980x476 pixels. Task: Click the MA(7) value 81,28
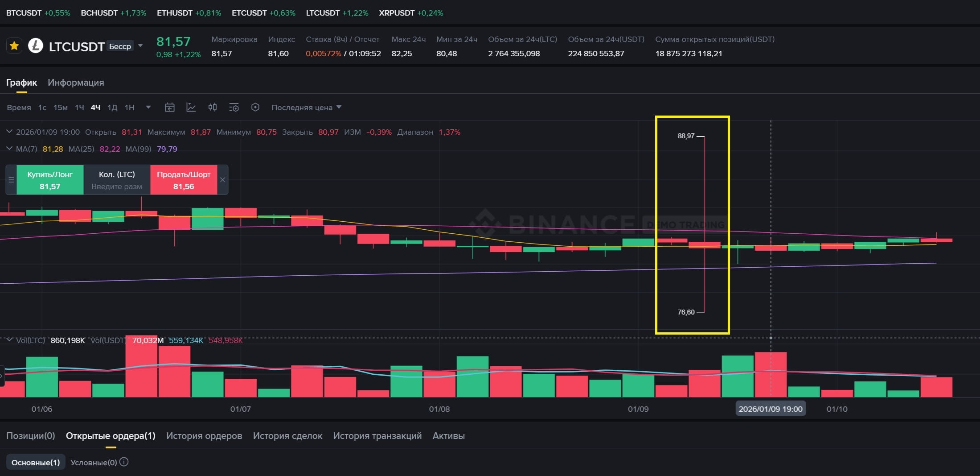tap(53, 149)
